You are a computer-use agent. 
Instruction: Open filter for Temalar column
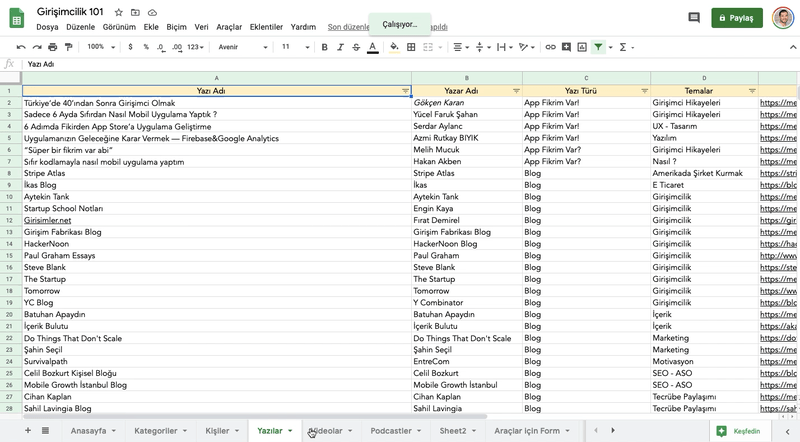coord(752,91)
